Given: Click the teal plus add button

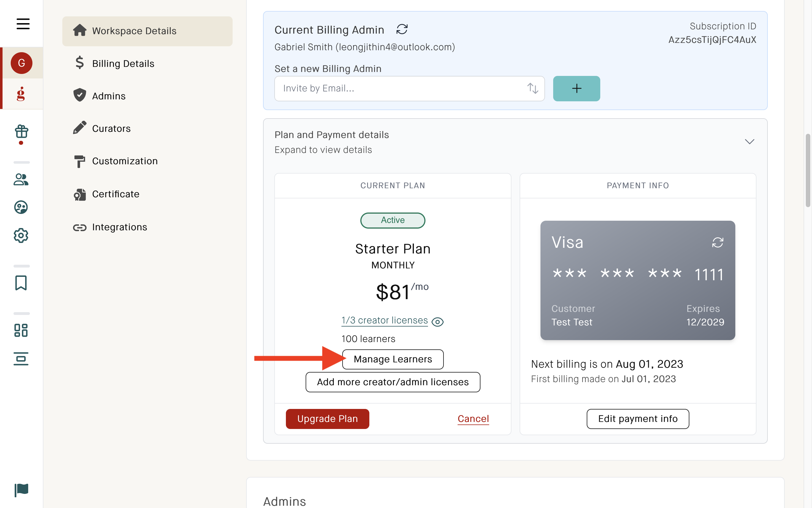Looking at the screenshot, I should click(576, 88).
